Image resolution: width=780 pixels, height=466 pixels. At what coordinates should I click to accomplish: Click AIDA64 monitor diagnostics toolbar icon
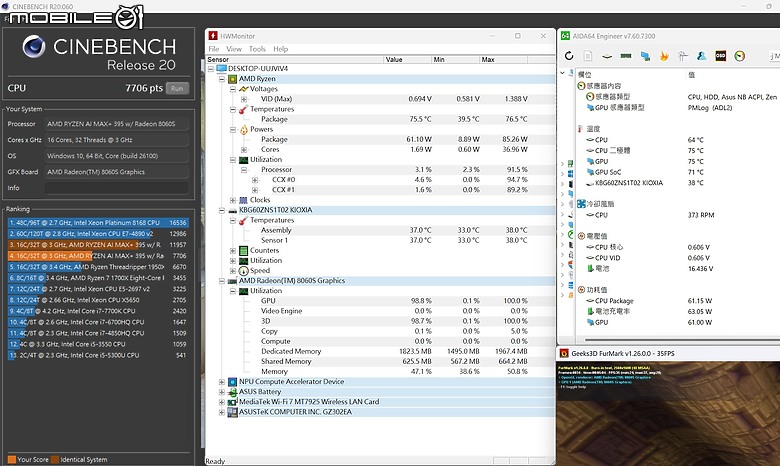coord(682,56)
